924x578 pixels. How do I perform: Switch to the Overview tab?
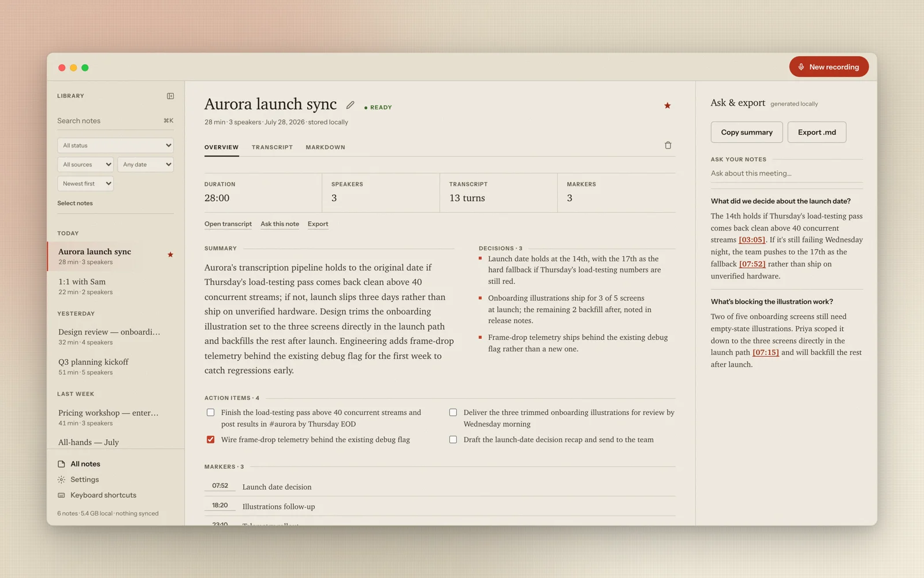[221, 147]
